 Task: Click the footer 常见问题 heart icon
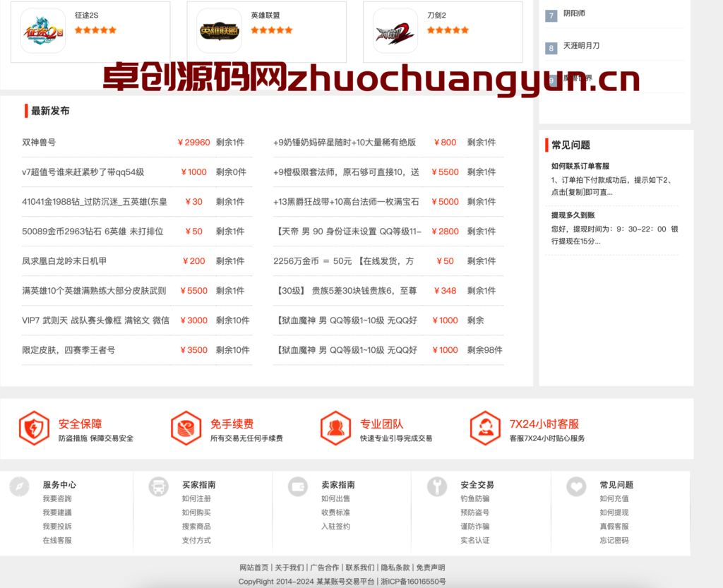576,486
